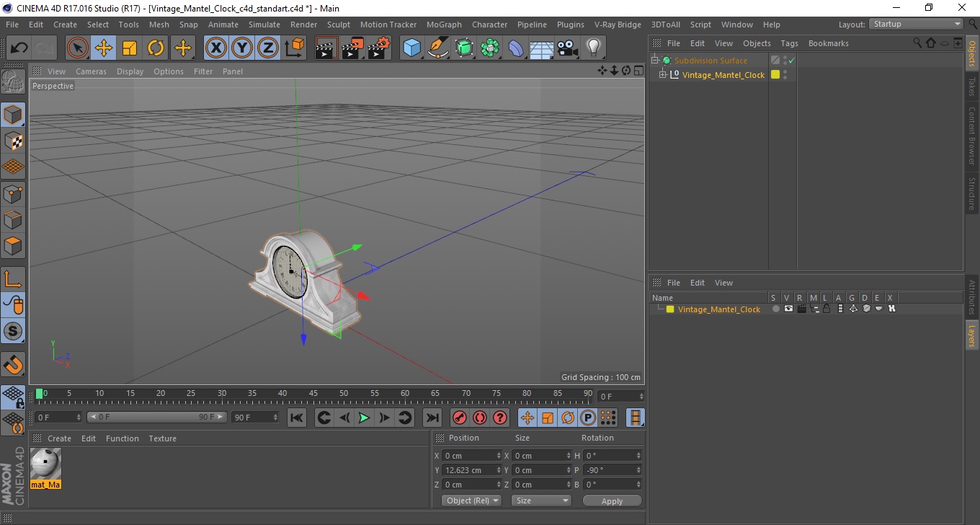980x525 pixels.
Task: Toggle the viewport maximize icon
Action: 638,71
